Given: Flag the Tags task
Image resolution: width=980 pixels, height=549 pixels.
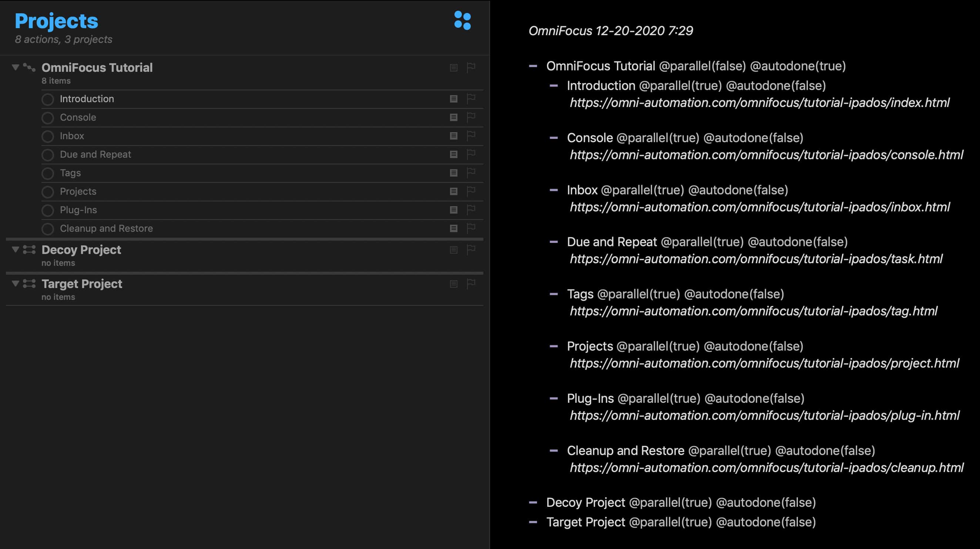Looking at the screenshot, I should [x=471, y=173].
